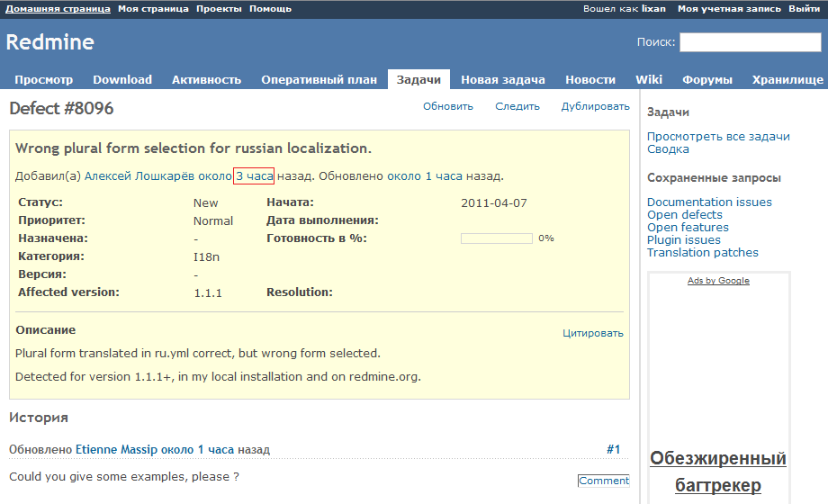Click Обновить to update the issue
This screenshot has height=504, width=828.
coord(448,106)
